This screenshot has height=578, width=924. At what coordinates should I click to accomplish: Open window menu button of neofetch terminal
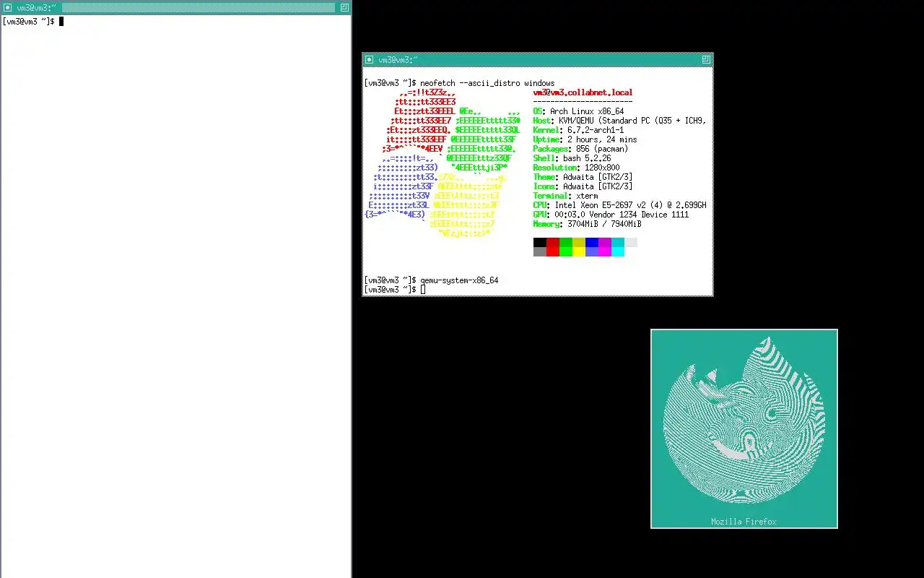click(369, 59)
